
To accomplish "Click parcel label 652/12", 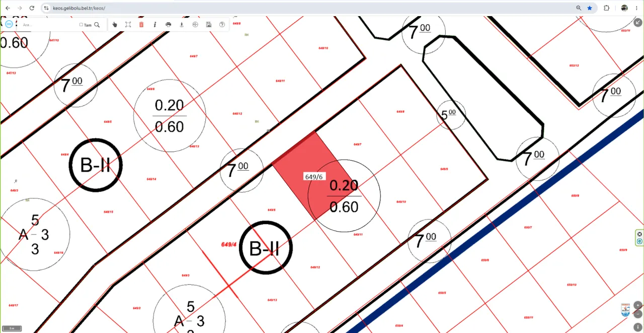I will [x=574, y=65].
